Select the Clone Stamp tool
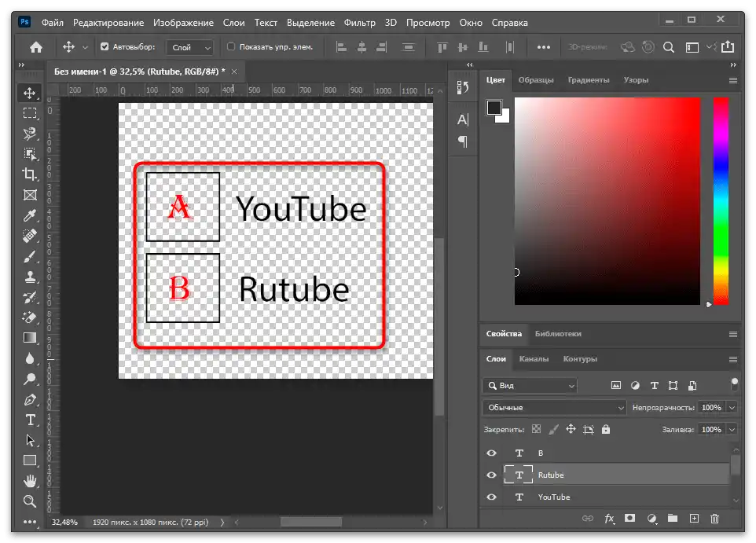 (30, 277)
